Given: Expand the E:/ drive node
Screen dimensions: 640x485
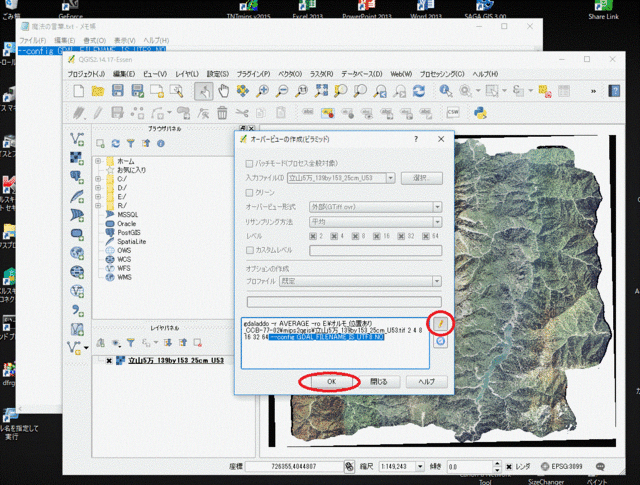Looking at the screenshot, I should (x=98, y=197).
